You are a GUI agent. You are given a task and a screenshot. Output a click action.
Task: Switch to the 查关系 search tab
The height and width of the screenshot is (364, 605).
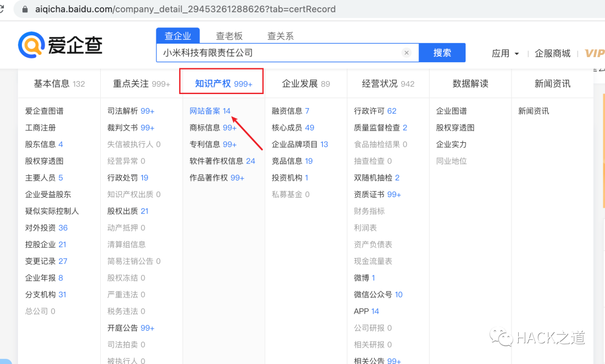tap(281, 36)
